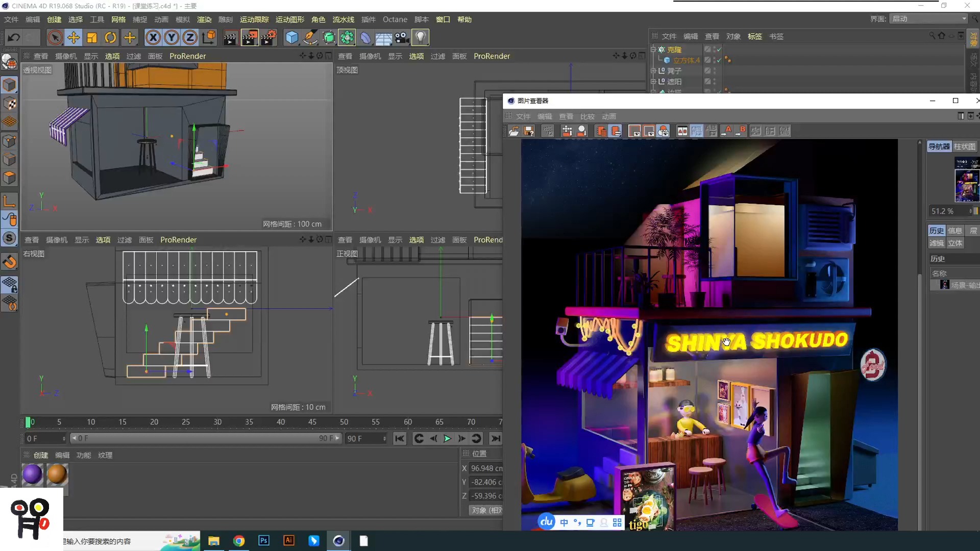Switch to the 信息 tab in Picture Viewer
The width and height of the screenshot is (980, 551).
(955, 231)
